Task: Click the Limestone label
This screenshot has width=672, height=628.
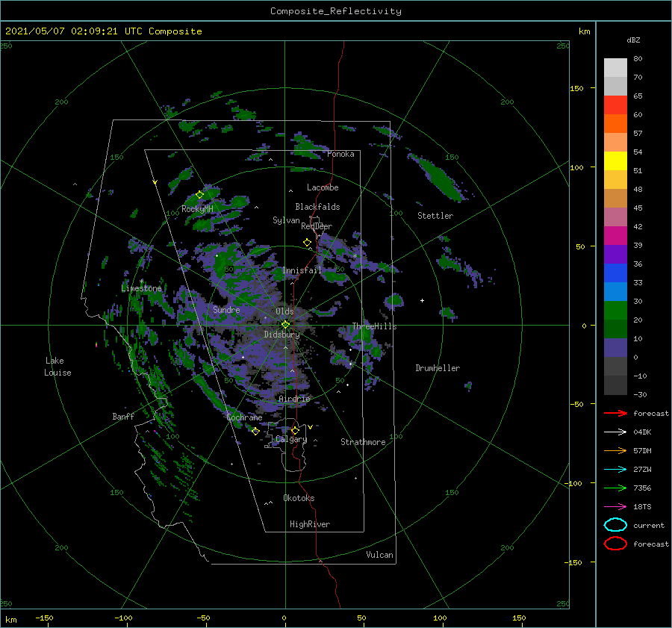Action: point(141,288)
